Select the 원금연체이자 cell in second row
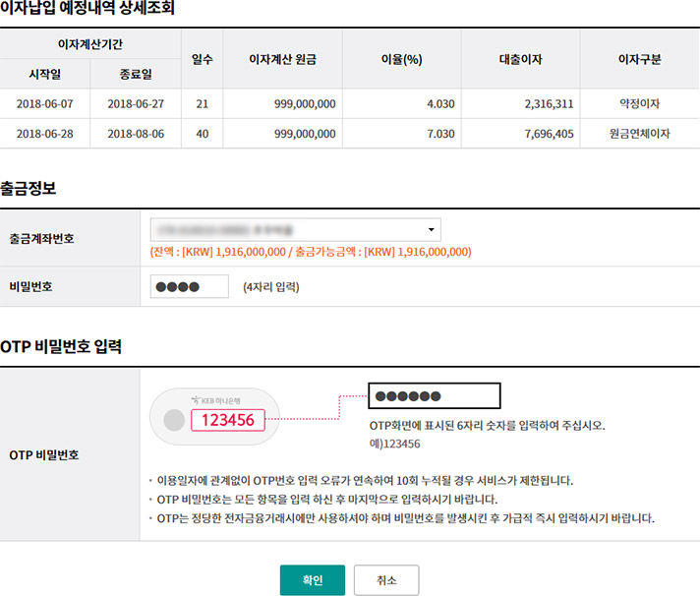 coord(639,134)
